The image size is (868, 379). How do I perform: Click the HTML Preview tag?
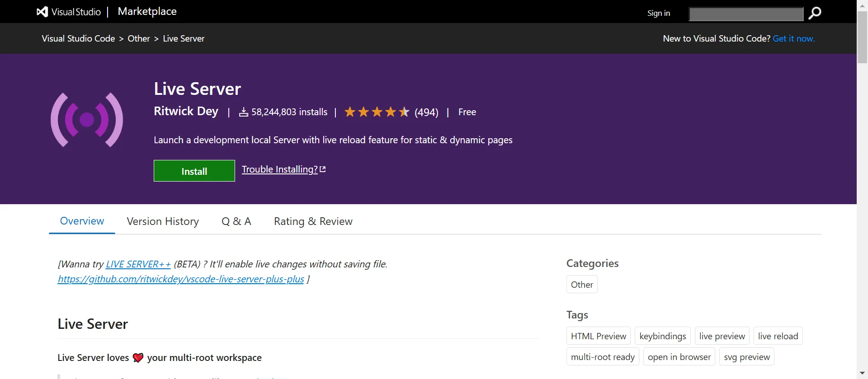coord(599,336)
